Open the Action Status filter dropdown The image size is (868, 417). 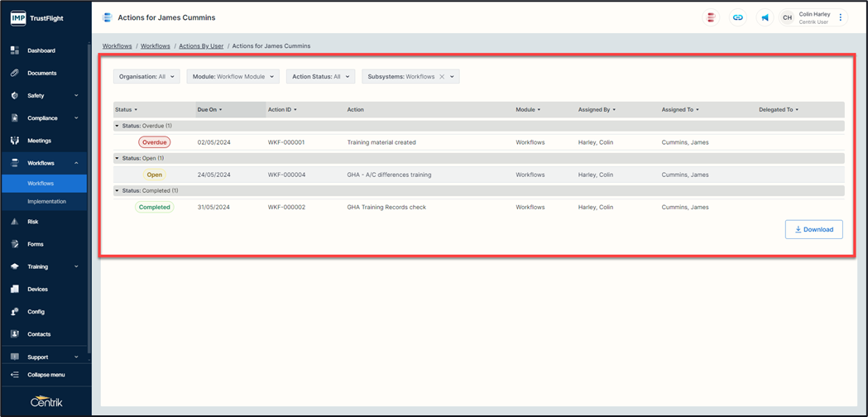pos(320,77)
